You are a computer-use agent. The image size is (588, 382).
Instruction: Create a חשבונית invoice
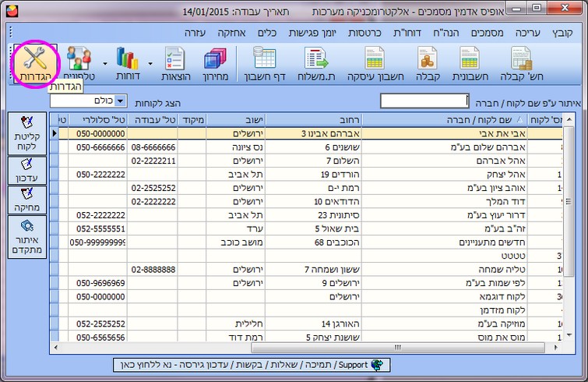[x=470, y=64]
